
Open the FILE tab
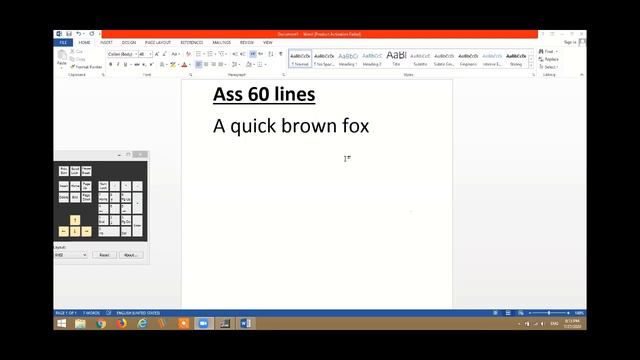point(63,42)
